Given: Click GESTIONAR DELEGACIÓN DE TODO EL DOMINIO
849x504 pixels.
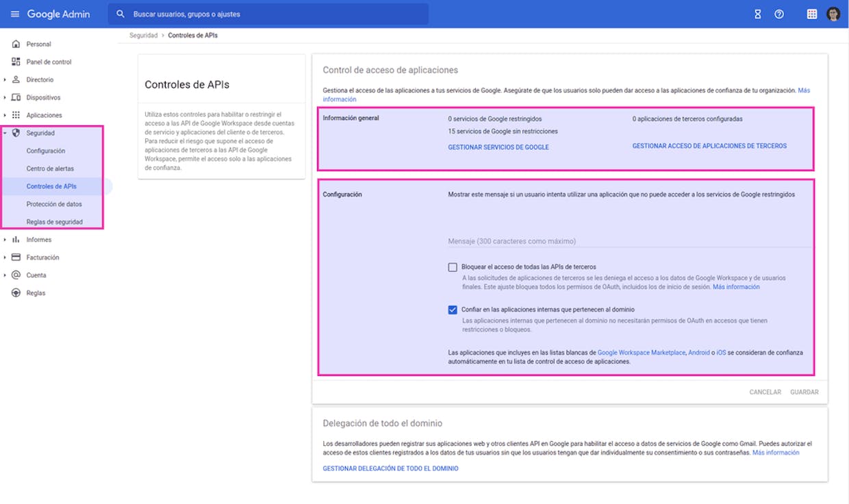Looking at the screenshot, I should click(x=390, y=468).
